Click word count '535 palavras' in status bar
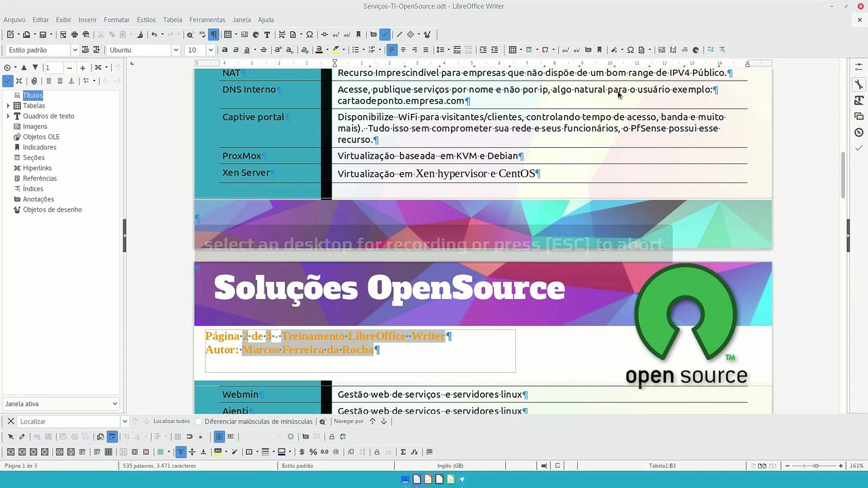The height and width of the screenshot is (488, 868). (159, 466)
